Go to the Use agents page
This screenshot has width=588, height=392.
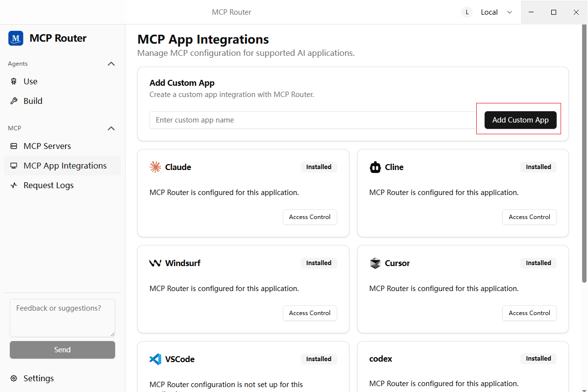30,81
